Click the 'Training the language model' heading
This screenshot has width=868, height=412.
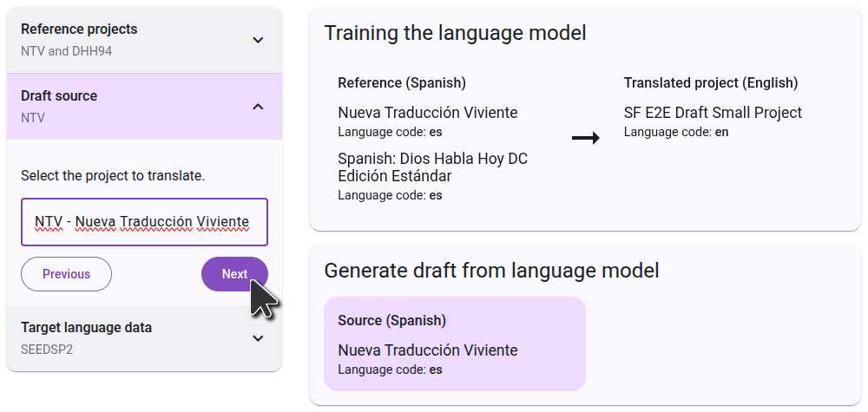click(455, 33)
